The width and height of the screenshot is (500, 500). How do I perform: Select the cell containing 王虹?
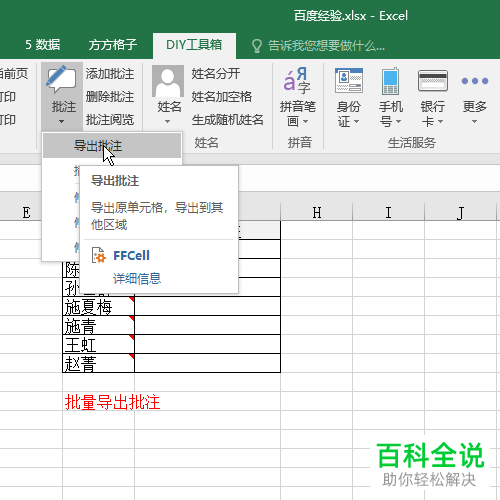pos(99,344)
